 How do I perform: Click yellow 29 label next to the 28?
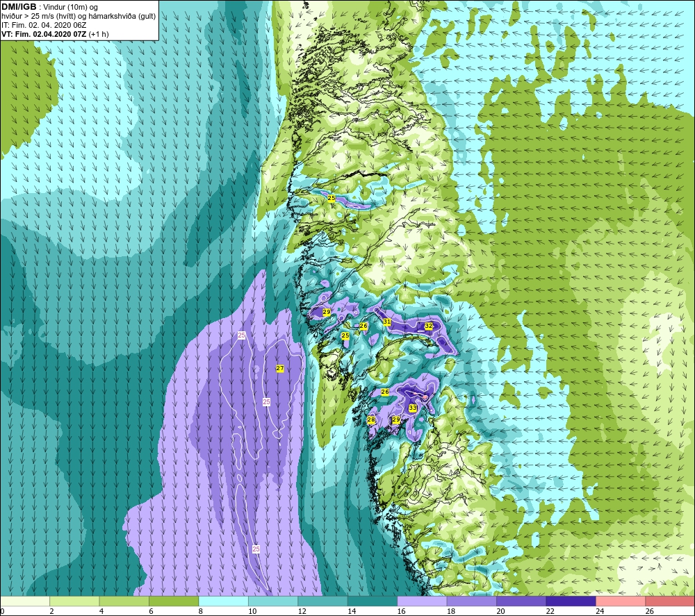click(396, 419)
